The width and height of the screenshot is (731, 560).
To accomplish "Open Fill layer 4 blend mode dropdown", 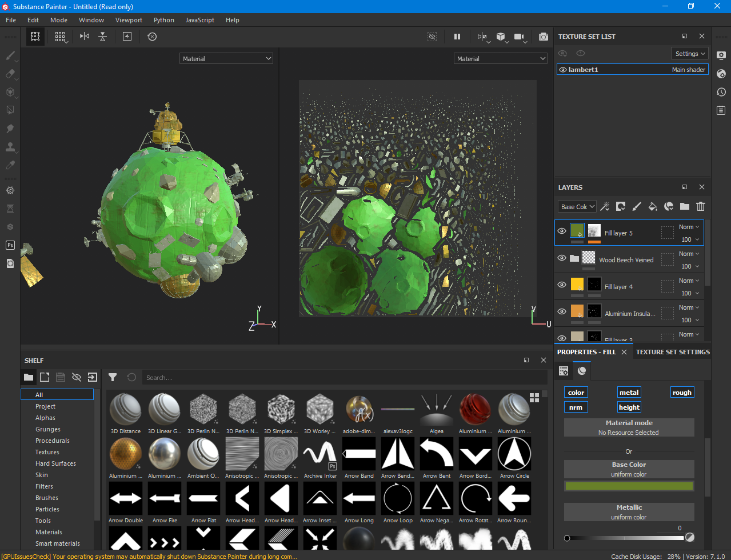I will coord(689,281).
